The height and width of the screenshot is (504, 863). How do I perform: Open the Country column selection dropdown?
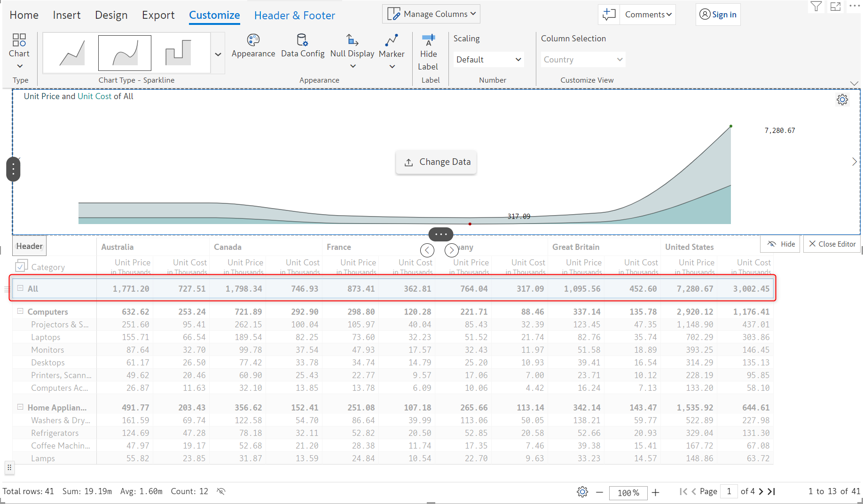[x=582, y=60]
